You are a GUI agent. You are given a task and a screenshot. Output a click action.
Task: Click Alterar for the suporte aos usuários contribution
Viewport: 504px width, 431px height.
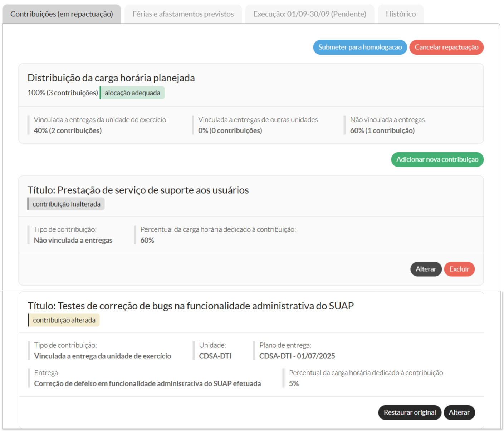tap(426, 269)
